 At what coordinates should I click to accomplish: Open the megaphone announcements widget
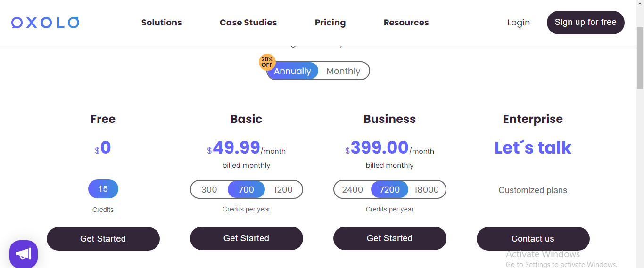24,254
